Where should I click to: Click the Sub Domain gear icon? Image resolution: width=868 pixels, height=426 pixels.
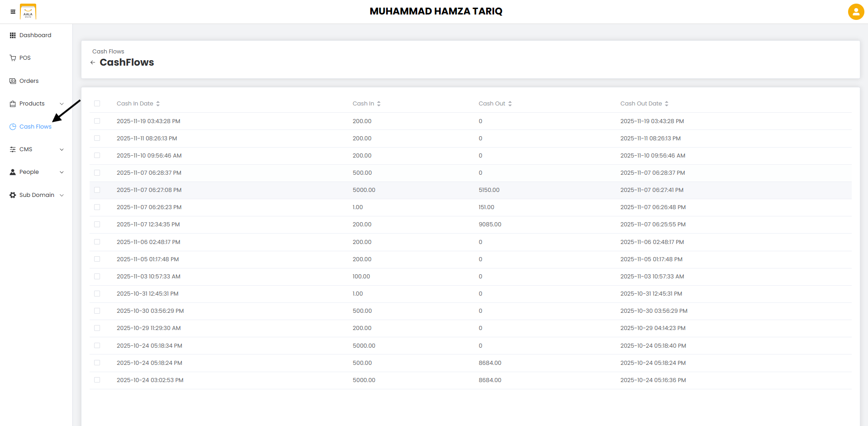pyautogui.click(x=12, y=195)
